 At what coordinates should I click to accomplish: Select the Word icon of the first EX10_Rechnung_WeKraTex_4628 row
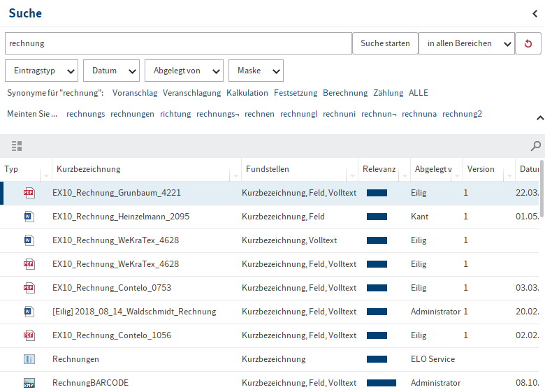(x=29, y=240)
